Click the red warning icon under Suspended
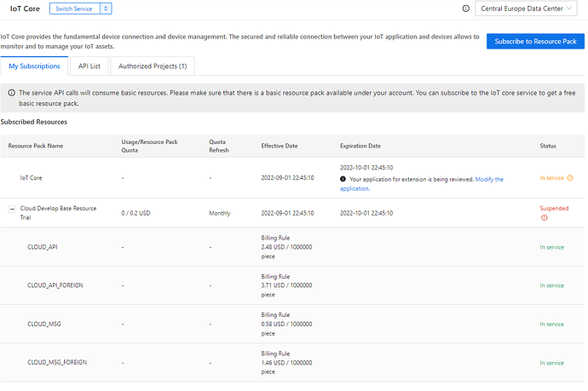Screen dimensions: 588x391 tap(544, 218)
